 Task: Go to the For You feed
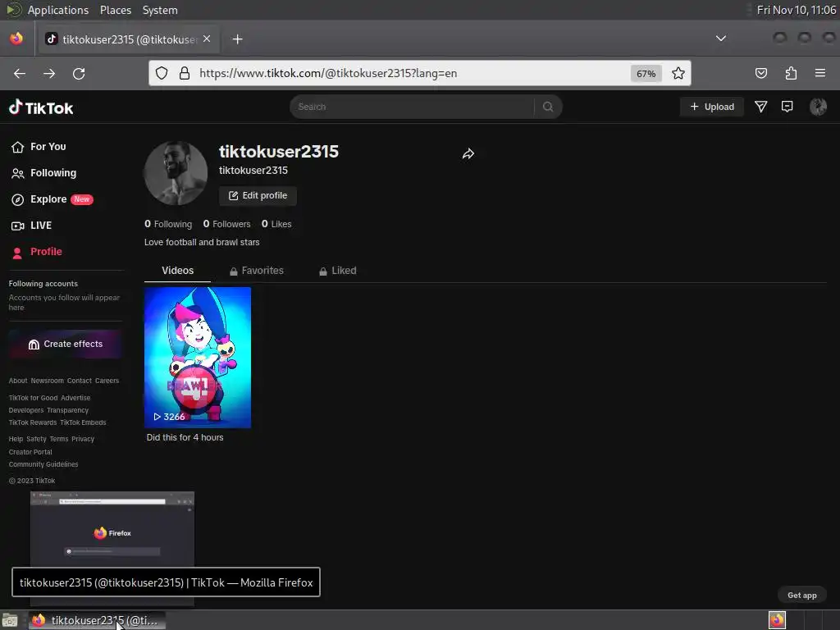click(x=39, y=147)
